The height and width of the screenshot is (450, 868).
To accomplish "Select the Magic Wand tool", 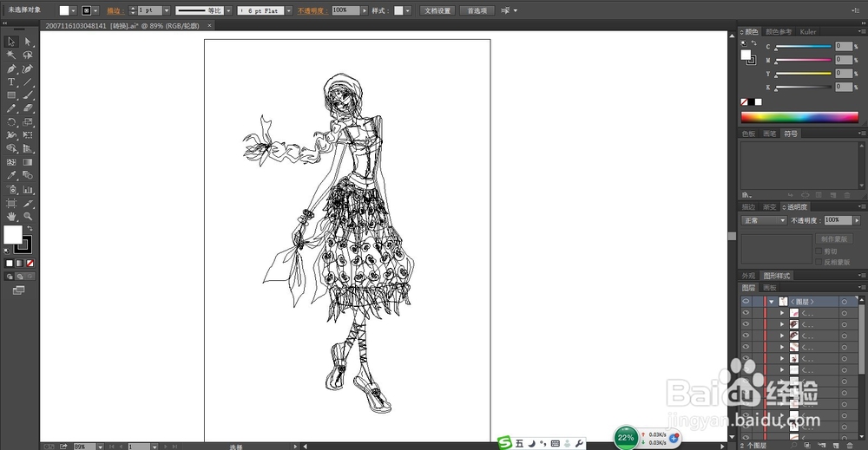I will (x=11, y=55).
